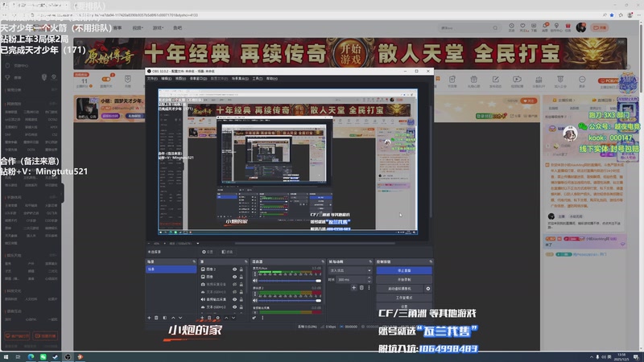This screenshot has width=644, height=362.
Task: Open scene filters icon in OBS Scenes dock toolbar
Action: click(x=165, y=318)
